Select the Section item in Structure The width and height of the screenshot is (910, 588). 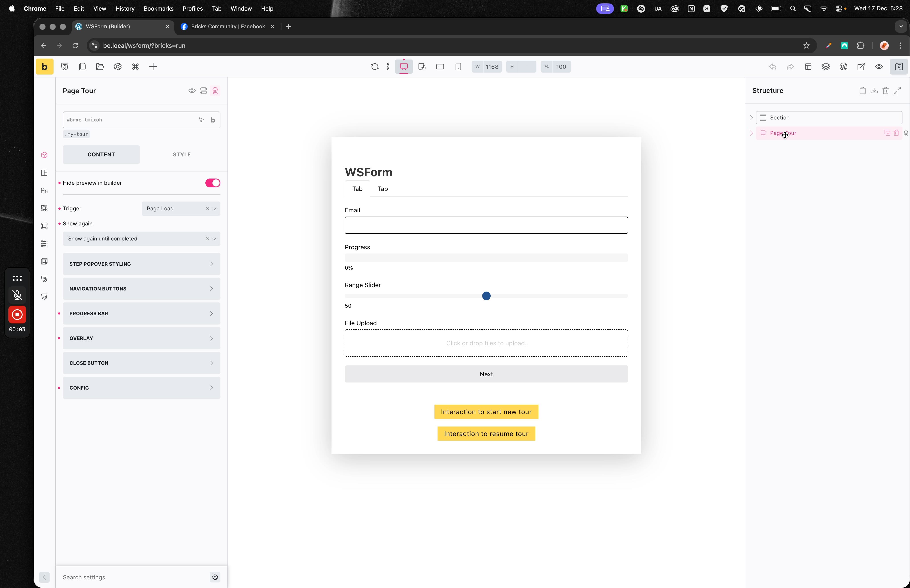829,118
